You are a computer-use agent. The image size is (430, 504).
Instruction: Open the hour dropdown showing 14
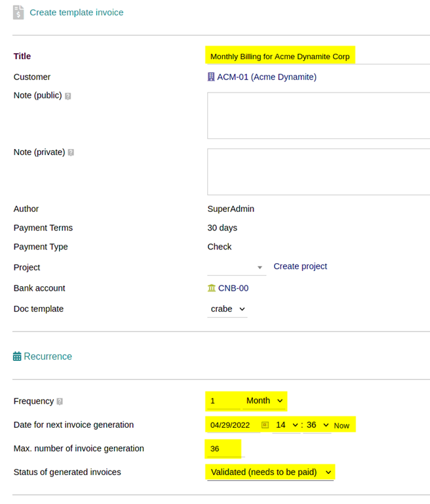(286, 425)
